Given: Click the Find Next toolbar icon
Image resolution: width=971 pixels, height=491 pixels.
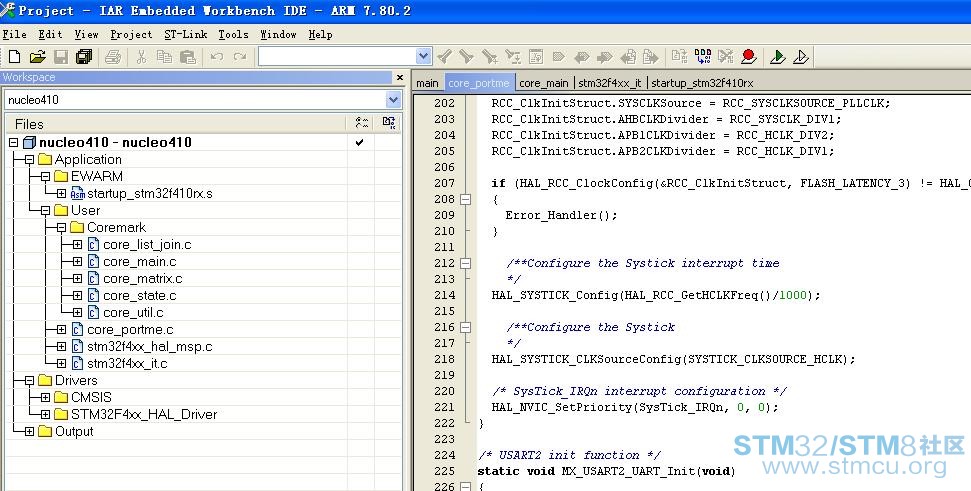Looking at the screenshot, I should click(x=467, y=57).
